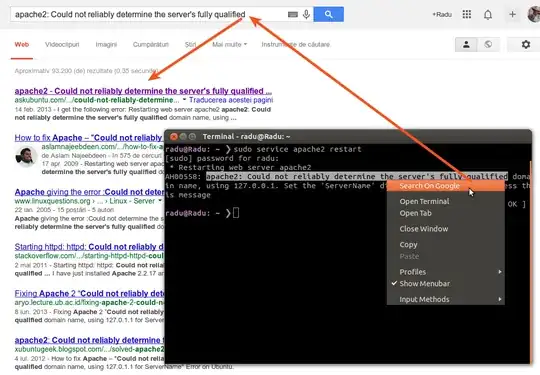This screenshot has height=375, width=540.
Task: Open the on-screen keyboard icon in search box
Action: coord(293,14)
